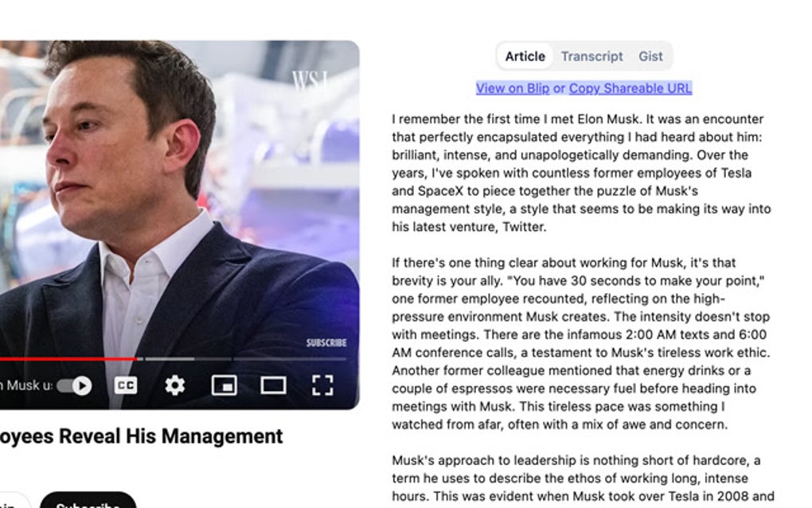Turn on closed captions with CC icon
The width and height of the screenshot is (812, 508).
pyautogui.click(x=125, y=386)
